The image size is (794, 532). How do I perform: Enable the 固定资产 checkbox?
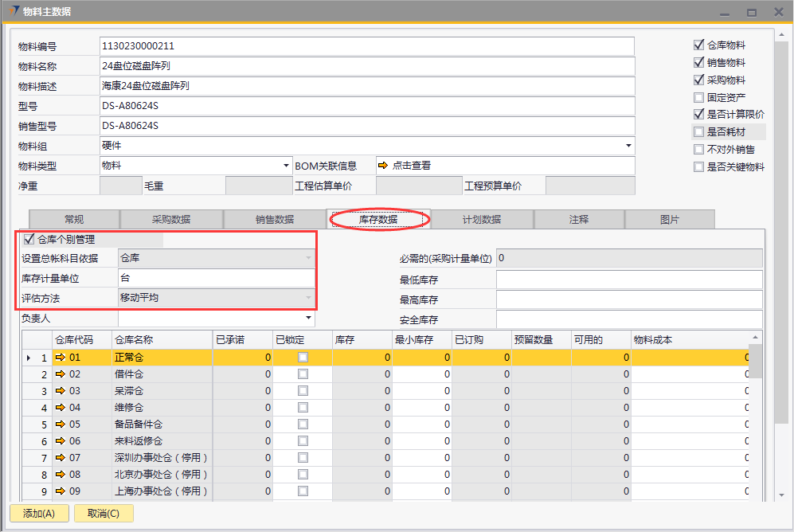click(x=698, y=97)
